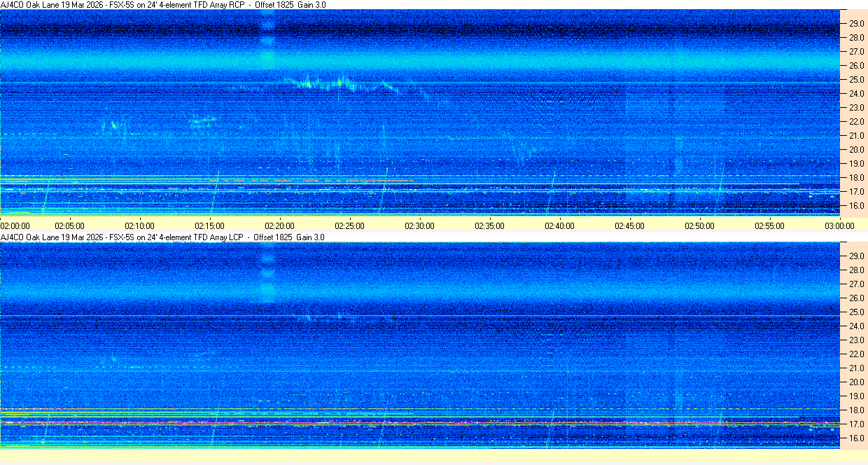The width and height of the screenshot is (868, 465).
Task: Click the 27.0 frequency label in RCP panel
Action: pos(856,52)
